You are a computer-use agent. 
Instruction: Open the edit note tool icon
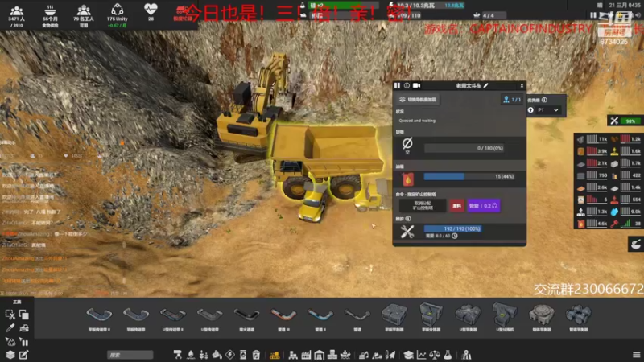pyautogui.click(x=24, y=355)
